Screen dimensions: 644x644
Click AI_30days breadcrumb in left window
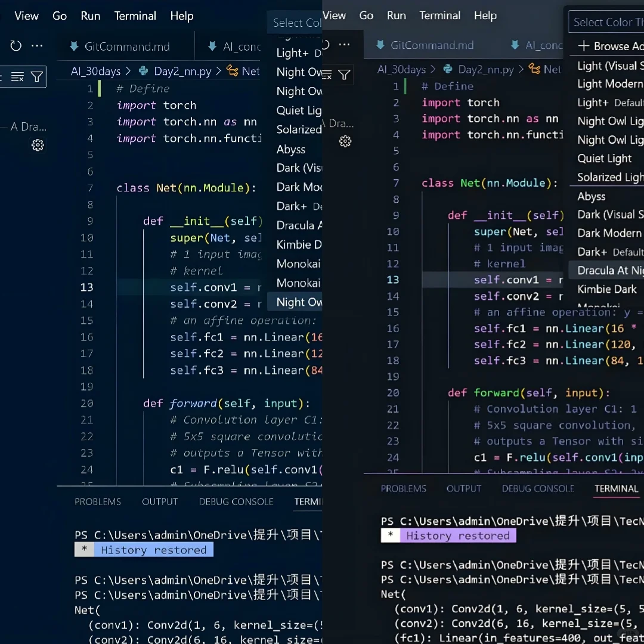(x=95, y=72)
